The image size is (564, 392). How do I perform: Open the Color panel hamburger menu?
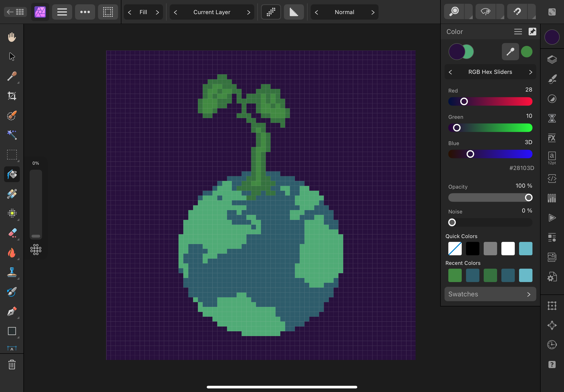[518, 32]
